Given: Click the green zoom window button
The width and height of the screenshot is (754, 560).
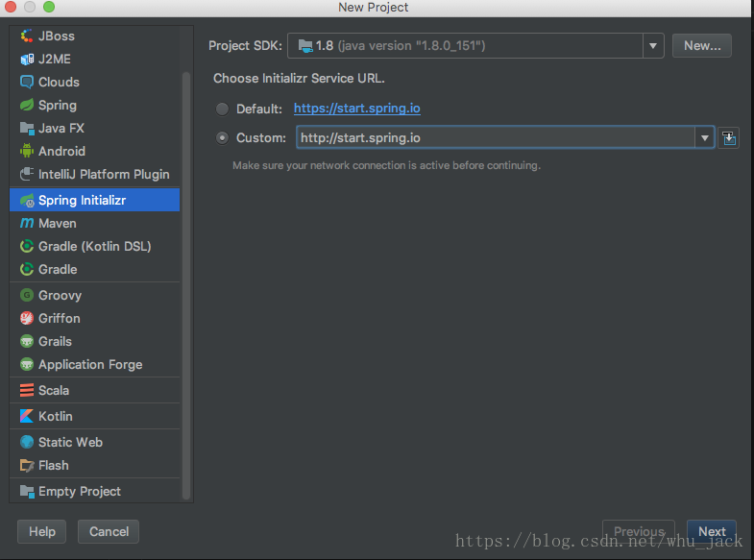Looking at the screenshot, I should pos(49,7).
